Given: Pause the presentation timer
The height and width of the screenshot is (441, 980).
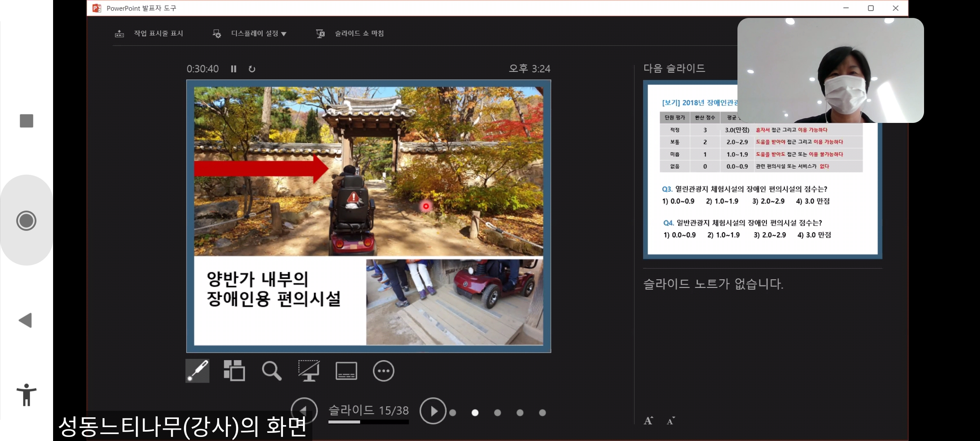Looking at the screenshot, I should 234,69.
